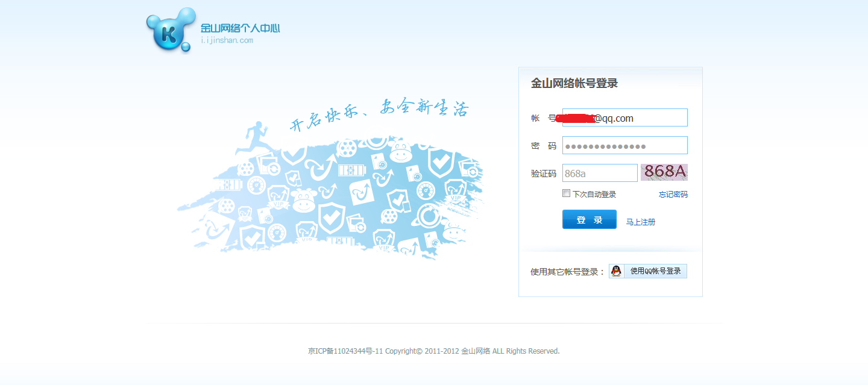Click the blue K bubble logo
The height and width of the screenshot is (385, 868).
point(171,30)
